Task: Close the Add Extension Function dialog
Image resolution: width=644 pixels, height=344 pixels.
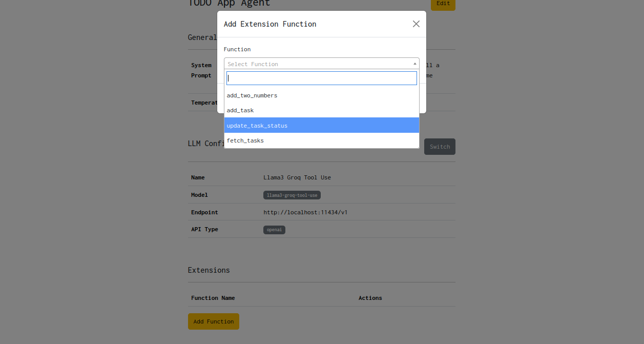Action: point(416,24)
